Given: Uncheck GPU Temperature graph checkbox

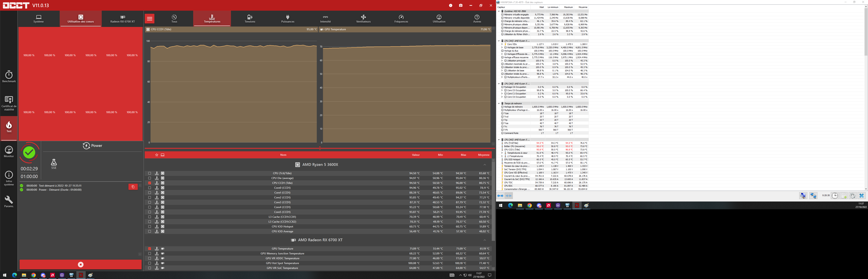Looking at the screenshot, I should [150, 249].
